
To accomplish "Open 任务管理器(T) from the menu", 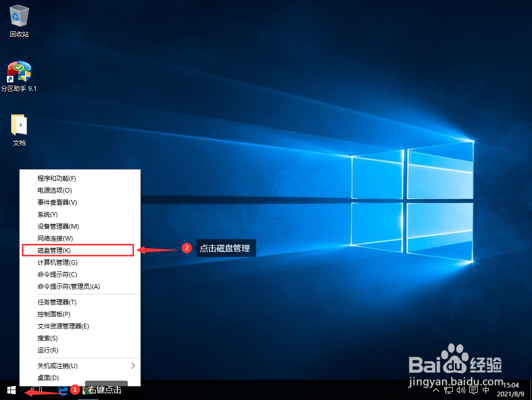I will [80, 302].
